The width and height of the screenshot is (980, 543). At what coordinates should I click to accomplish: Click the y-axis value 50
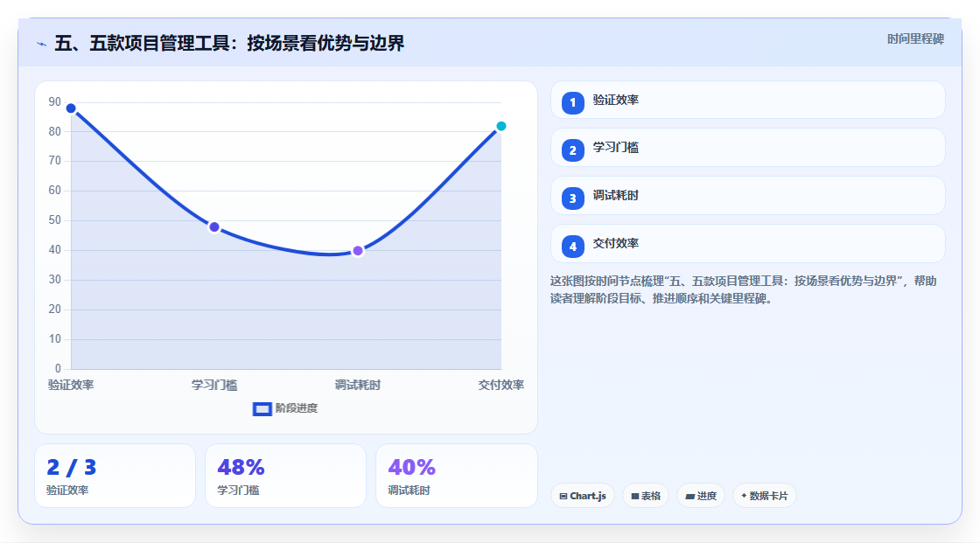tap(55, 220)
